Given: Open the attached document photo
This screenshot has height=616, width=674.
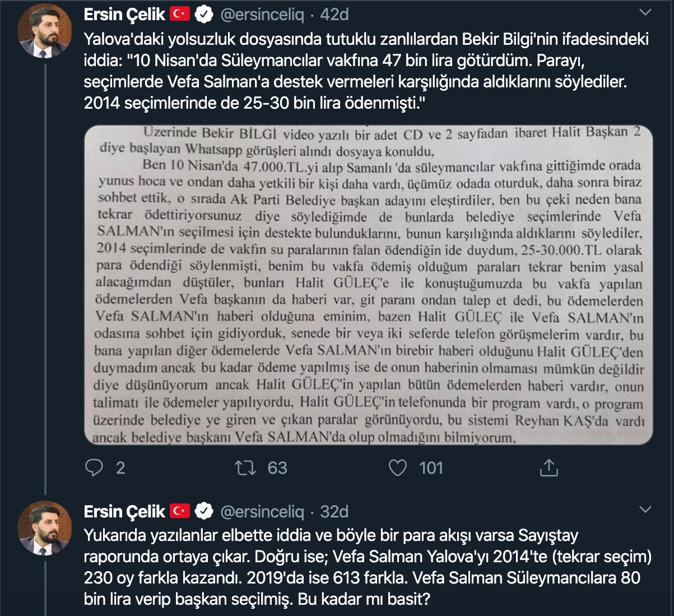Looking at the screenshot, I should (369, 285).
